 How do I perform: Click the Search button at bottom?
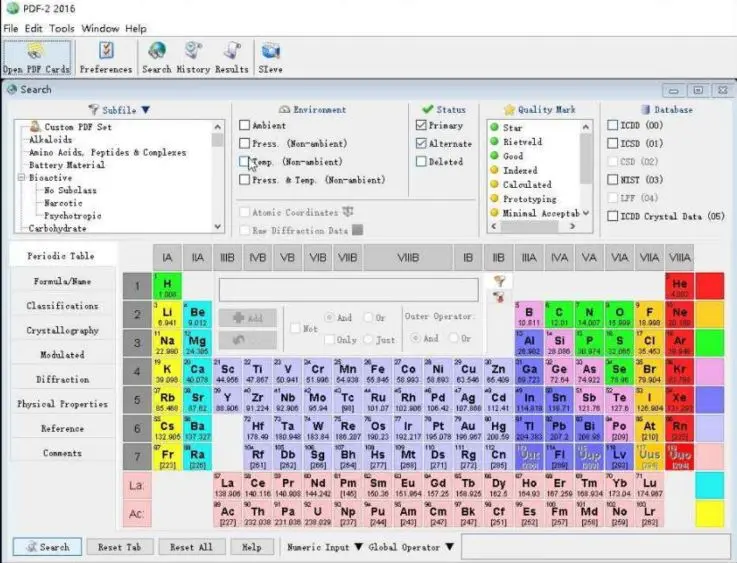47,547
